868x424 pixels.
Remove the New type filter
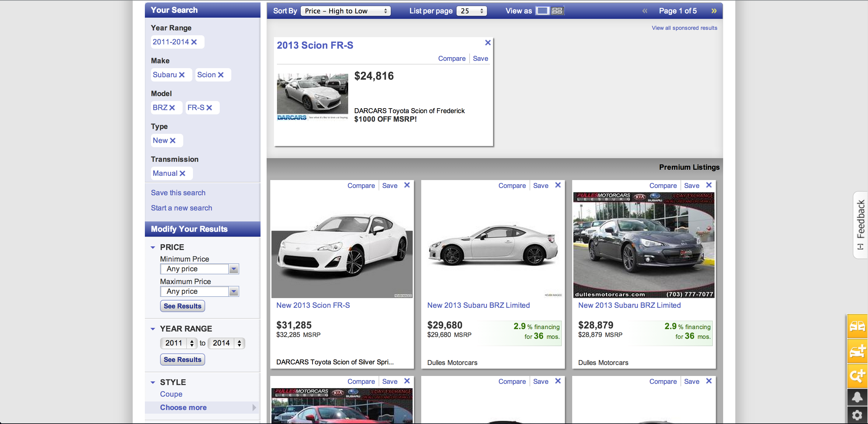click(173, 141)
